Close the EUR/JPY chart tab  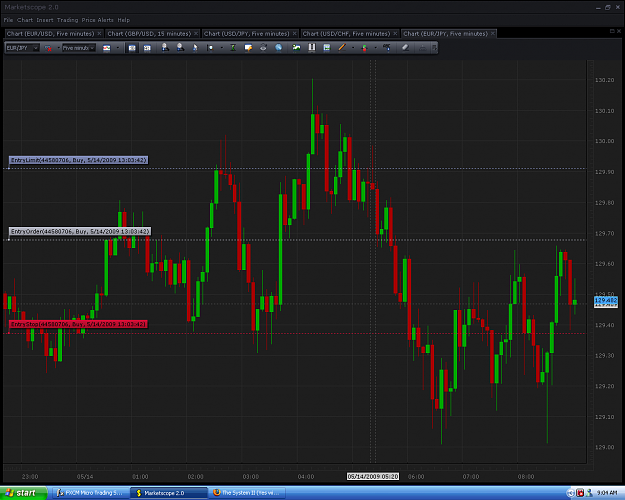pos(493,34)
